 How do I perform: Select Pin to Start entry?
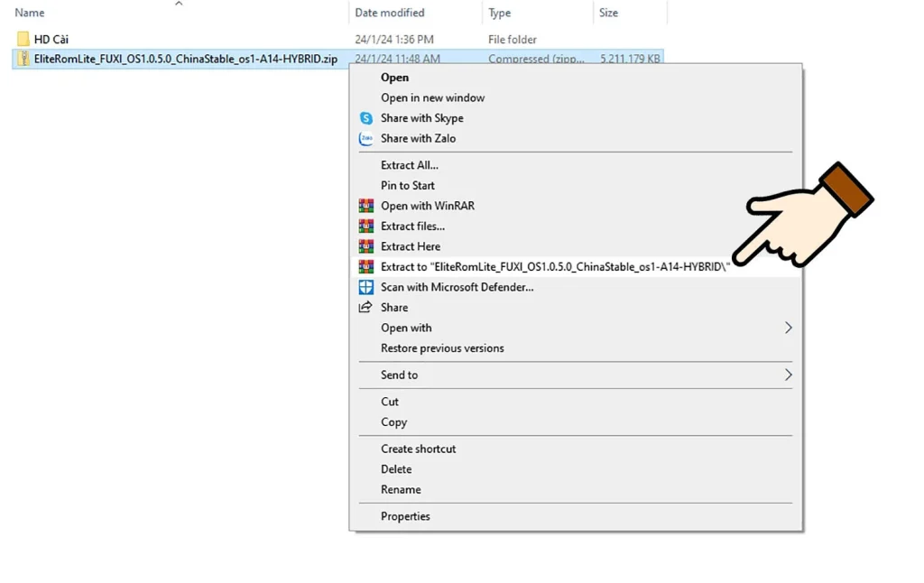click(x=407, y=186)
